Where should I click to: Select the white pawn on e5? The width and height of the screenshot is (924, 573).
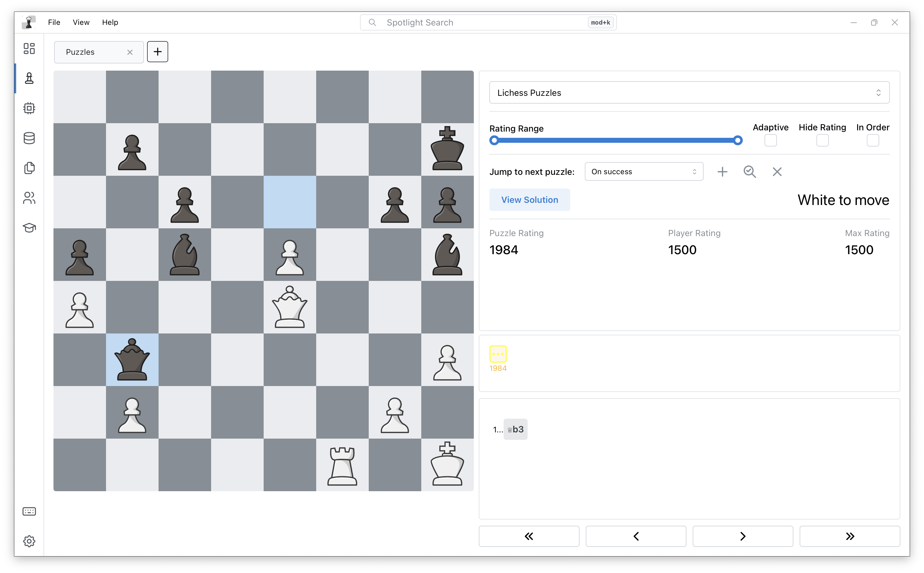(x=290, y=257)
